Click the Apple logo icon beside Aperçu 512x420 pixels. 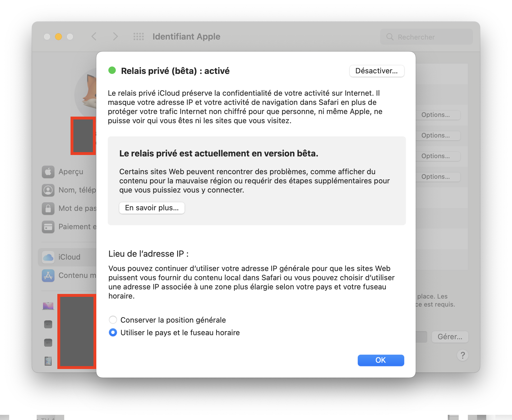pos(48,172)
